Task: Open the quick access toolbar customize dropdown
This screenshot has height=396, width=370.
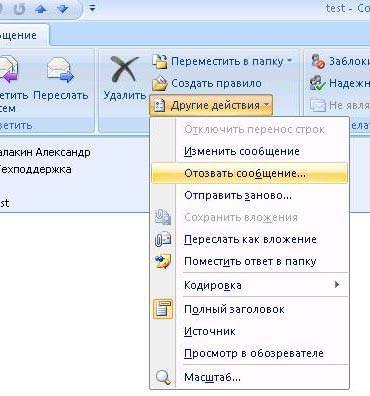Action: point(92,8)
